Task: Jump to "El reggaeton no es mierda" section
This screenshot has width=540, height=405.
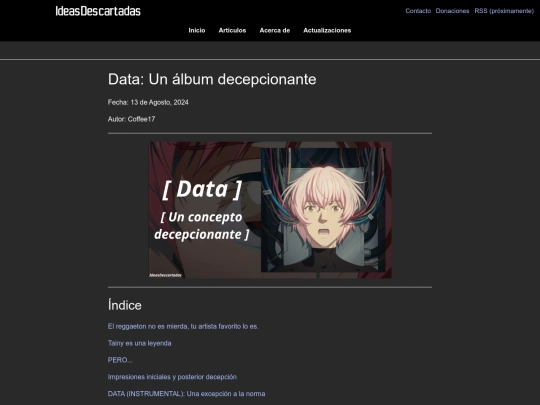Action: tap(183, 326)
